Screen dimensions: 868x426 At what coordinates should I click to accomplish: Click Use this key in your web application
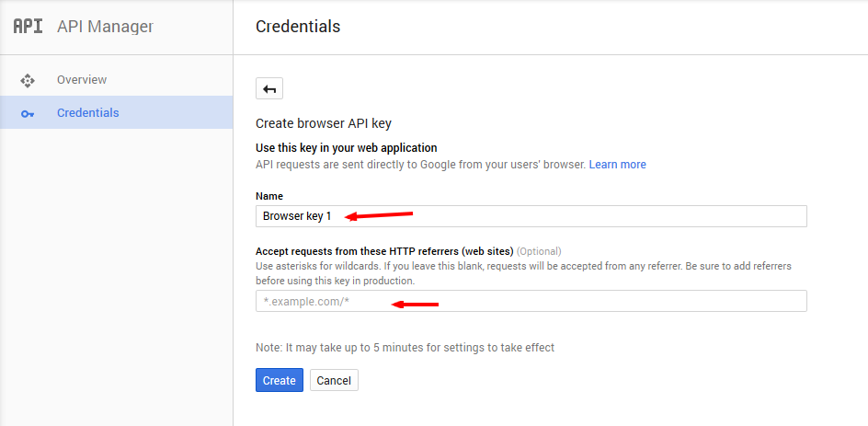[x=346, y=147]
